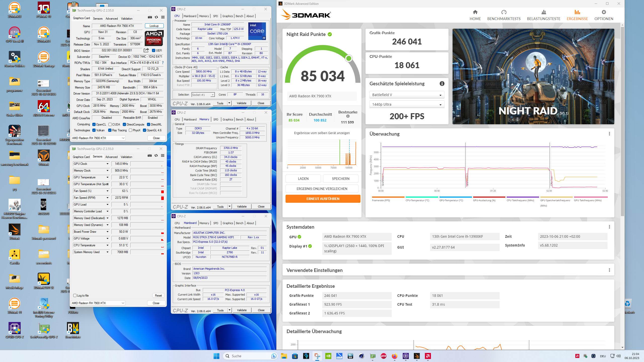644x362 pixels.
Task: Select Catzilla desktop icon
Action: click(x=15, y=257)
